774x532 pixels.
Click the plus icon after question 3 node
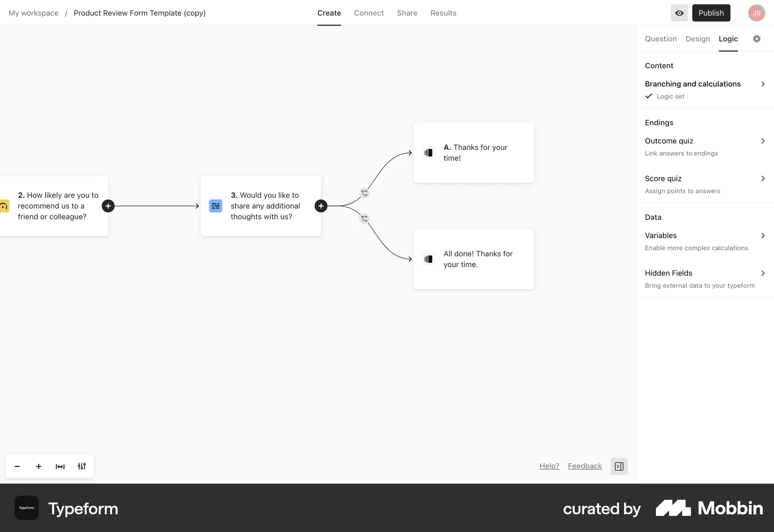[x=320, y=206]
